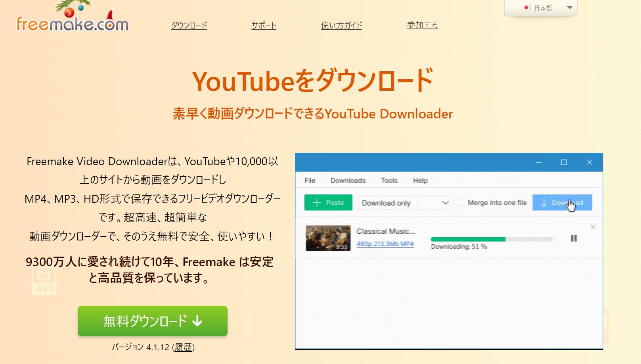Click the green download progress bar
Image resolution: width=641 pixels, height=364 pixels.
click(x=492, y=239)
